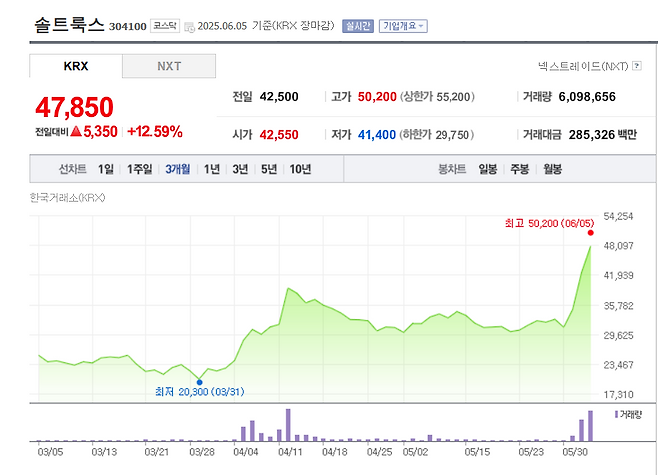658x475 pixels.
Task: Switch to the NXT tab
Action: click(169, 66)
